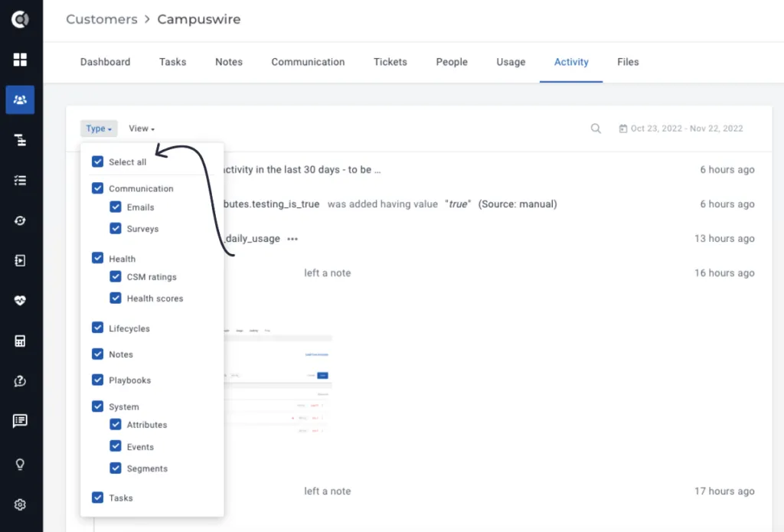
Task: Uncheck the Health scores checkbox
Action: pyautogui.click(x=116, y=298)
